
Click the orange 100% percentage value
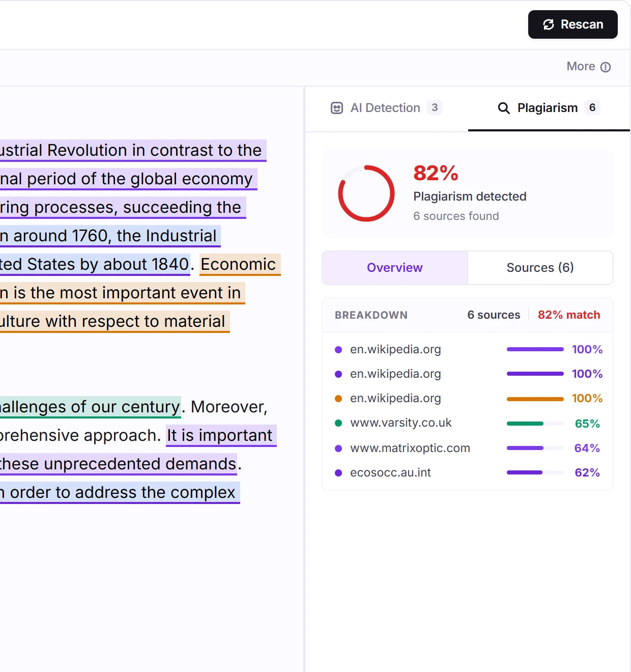click(587, 399)
